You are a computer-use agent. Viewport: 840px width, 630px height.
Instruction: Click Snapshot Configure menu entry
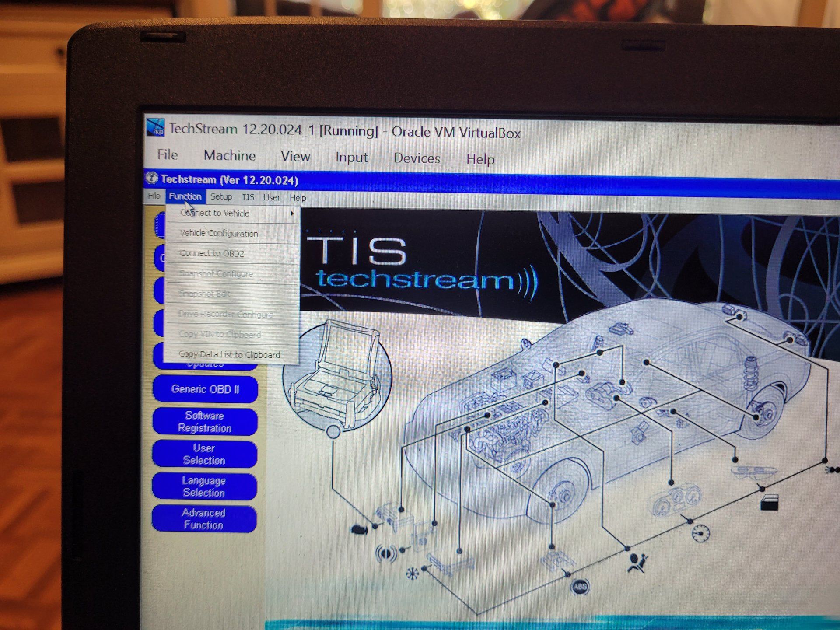[x=233, y=273]
